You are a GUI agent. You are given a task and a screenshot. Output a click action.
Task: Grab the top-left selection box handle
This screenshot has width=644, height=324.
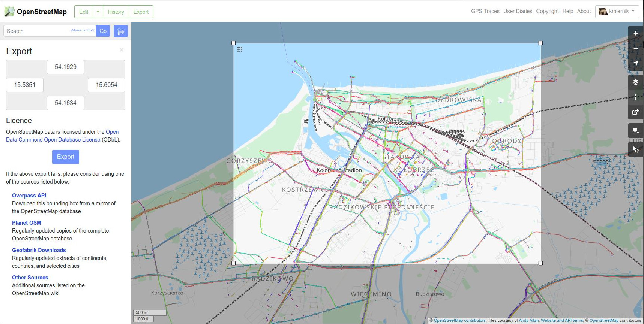click(234, 43)
